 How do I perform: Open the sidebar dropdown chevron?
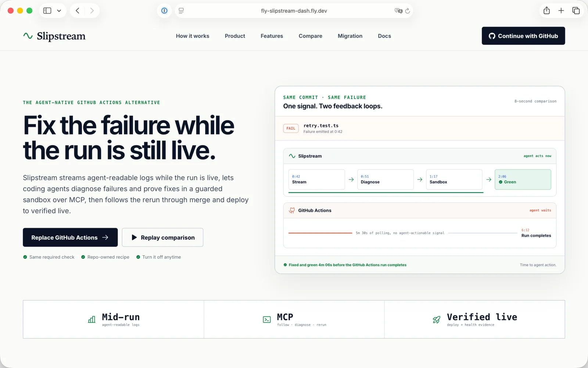point(59,11)
